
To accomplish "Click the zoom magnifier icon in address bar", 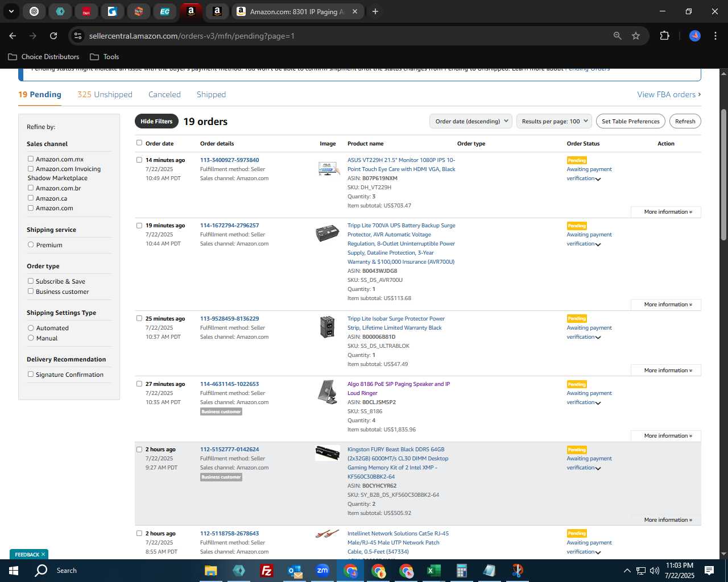I will click(x=618, y=36).
